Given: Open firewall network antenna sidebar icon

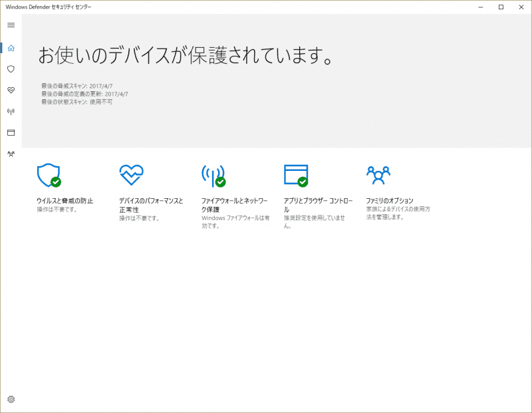Looking at the screenshot, I should click(x=11, y=111).
